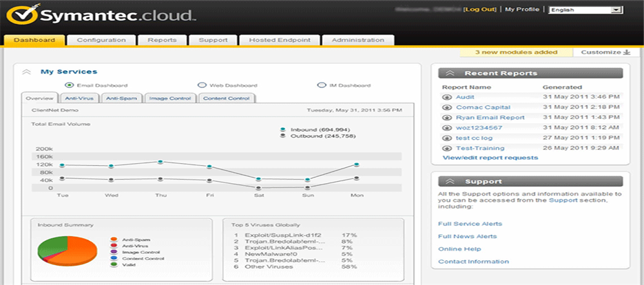Click the Symantec.cloud logo
Viewport: 644px width, 285px height.
click(x=103, y=14)
